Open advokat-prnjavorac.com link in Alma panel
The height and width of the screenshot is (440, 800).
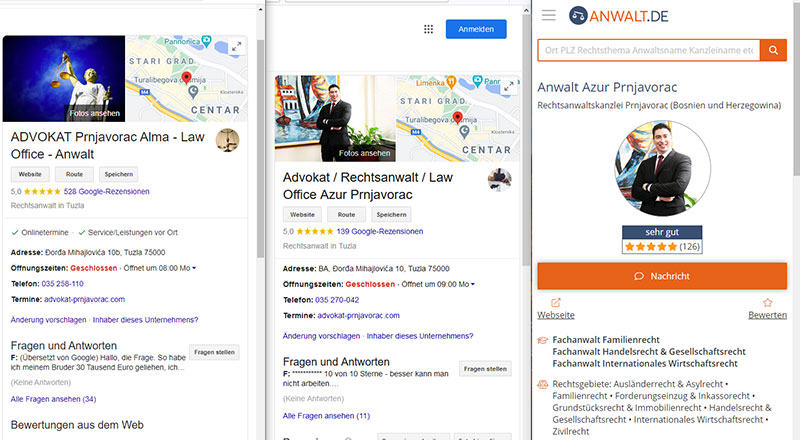click(84, 300)
